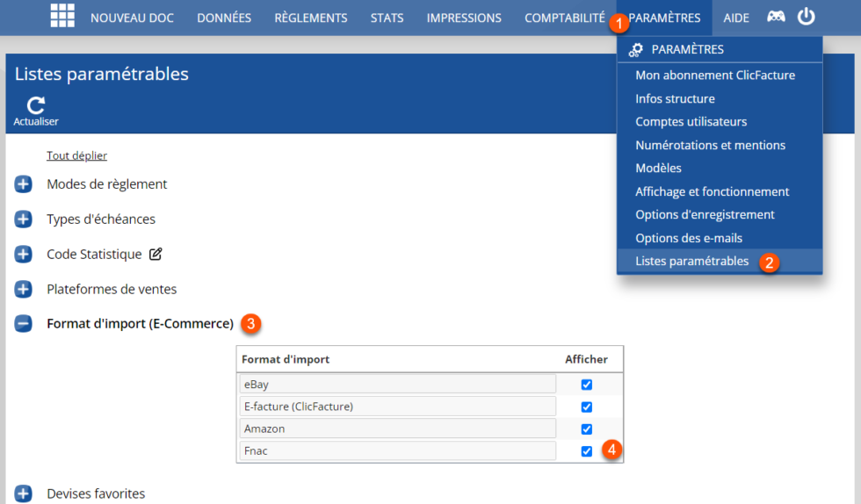Expand the Plateformes de ventes section
861x504 pixels.
(x=24, y=289)
